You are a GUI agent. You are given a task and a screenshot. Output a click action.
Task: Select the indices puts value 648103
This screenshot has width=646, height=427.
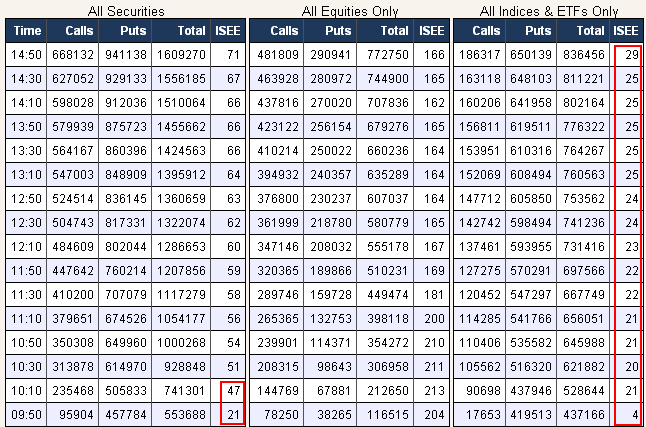tap(531, 78)
